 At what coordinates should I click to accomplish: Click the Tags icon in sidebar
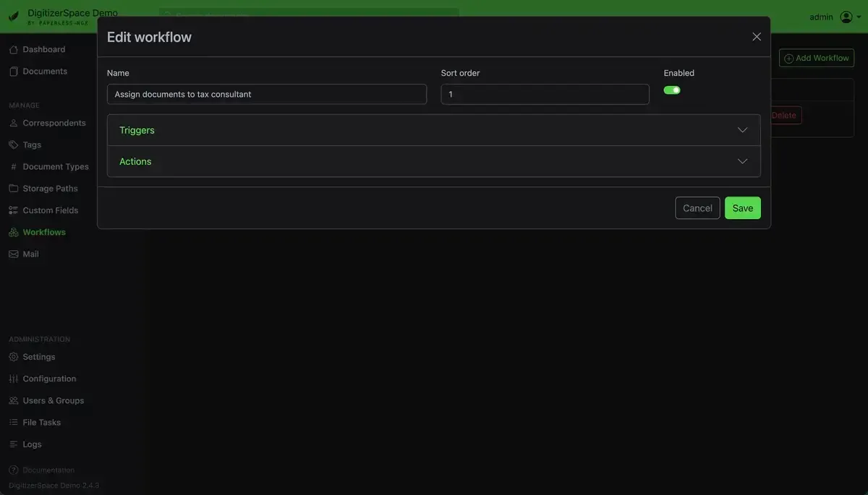coord(13,145)
